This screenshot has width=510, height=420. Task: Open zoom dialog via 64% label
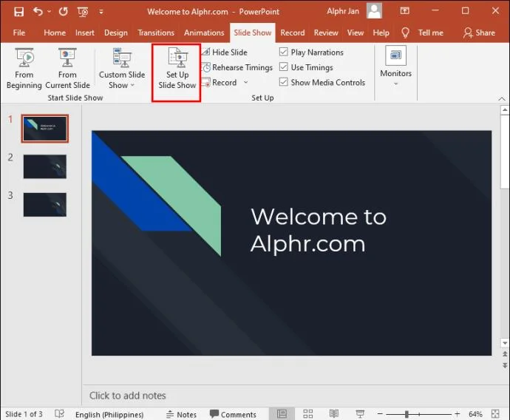pos(475,414)
